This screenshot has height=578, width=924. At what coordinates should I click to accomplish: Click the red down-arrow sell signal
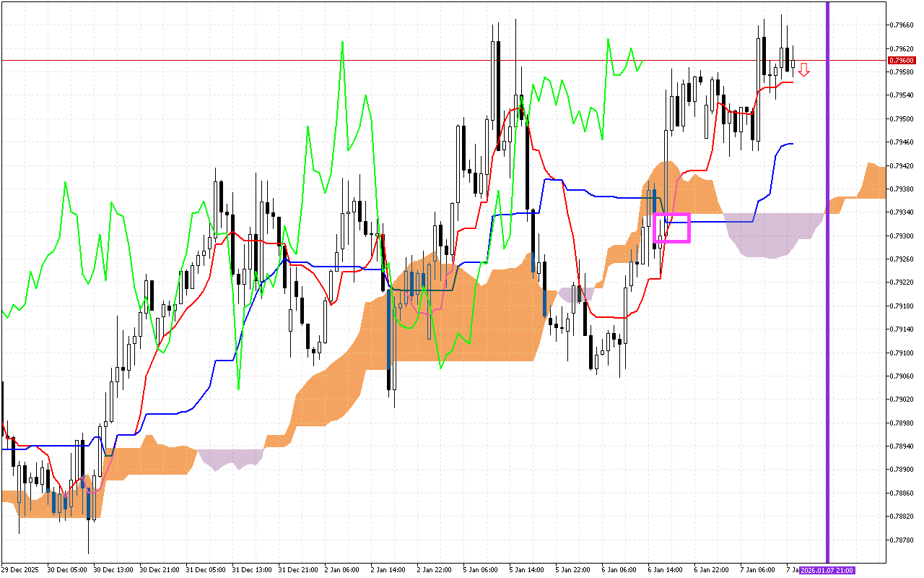(803, 69)
